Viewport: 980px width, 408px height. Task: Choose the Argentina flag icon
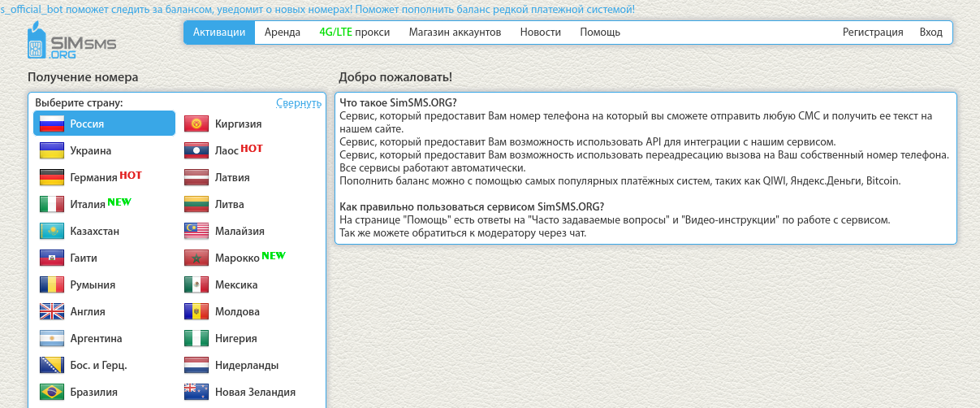pyautogui.click(x=52, y=338)
